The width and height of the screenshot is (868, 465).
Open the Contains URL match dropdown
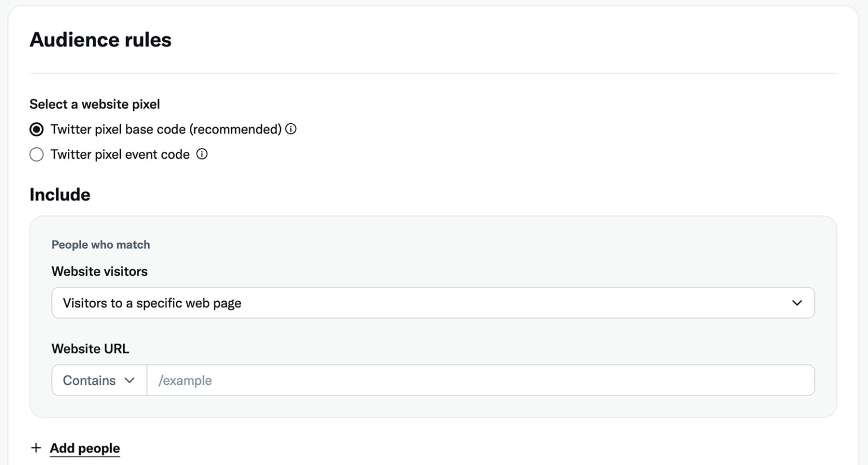pos(99,380)
